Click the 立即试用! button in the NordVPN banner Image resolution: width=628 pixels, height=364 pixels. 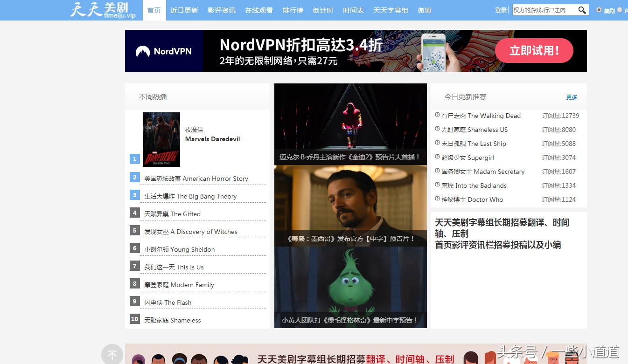[x=534, y=50]
